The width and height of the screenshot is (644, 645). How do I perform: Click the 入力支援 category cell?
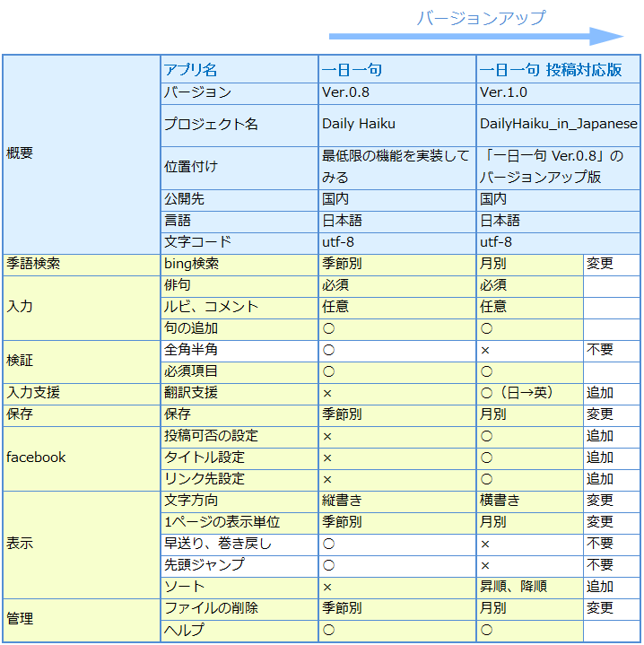coord(81,393)
